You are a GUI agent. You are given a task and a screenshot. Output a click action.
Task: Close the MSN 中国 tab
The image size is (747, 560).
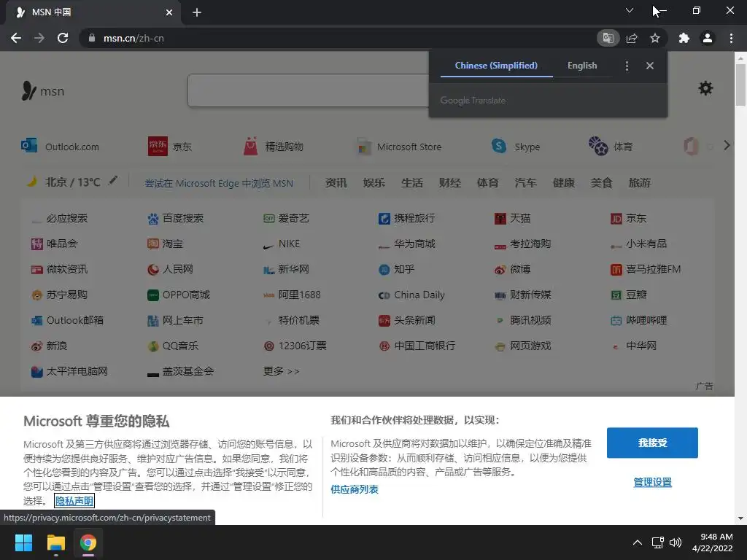click(169, 12)
